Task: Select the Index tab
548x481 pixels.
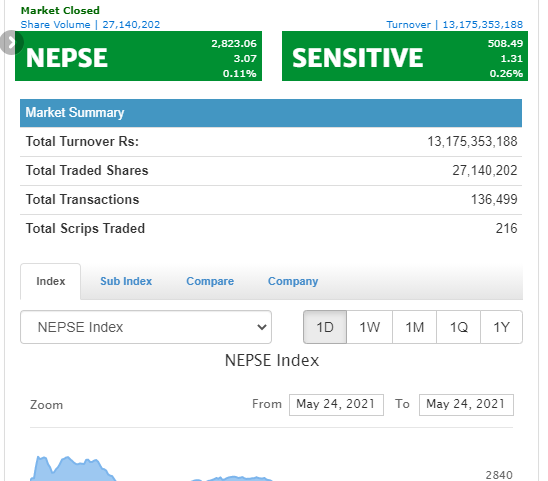Action: (x=51, y=281)
